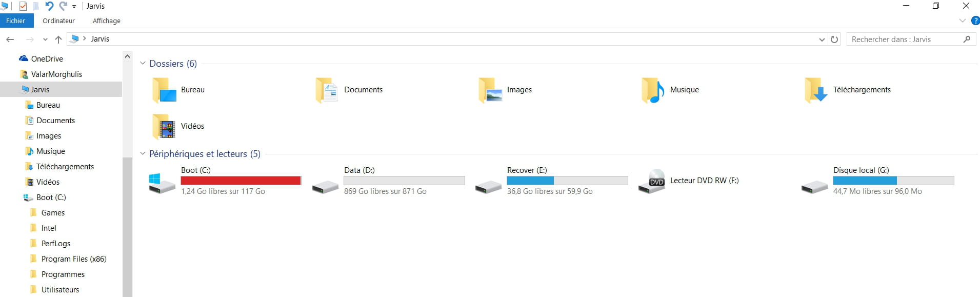Image resolution: width=980 pixels, height=297 pixels.
Task: Open the Fichier menu
Action: coord(16,21)
